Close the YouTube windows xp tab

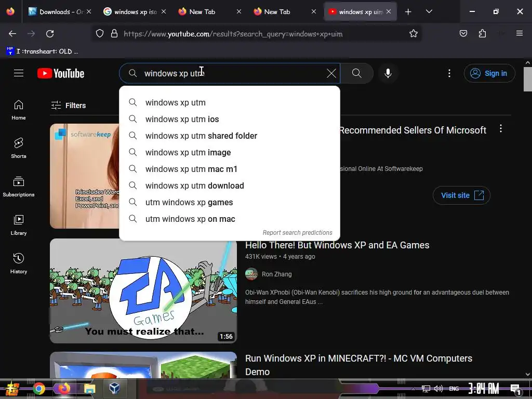(389, 11)
